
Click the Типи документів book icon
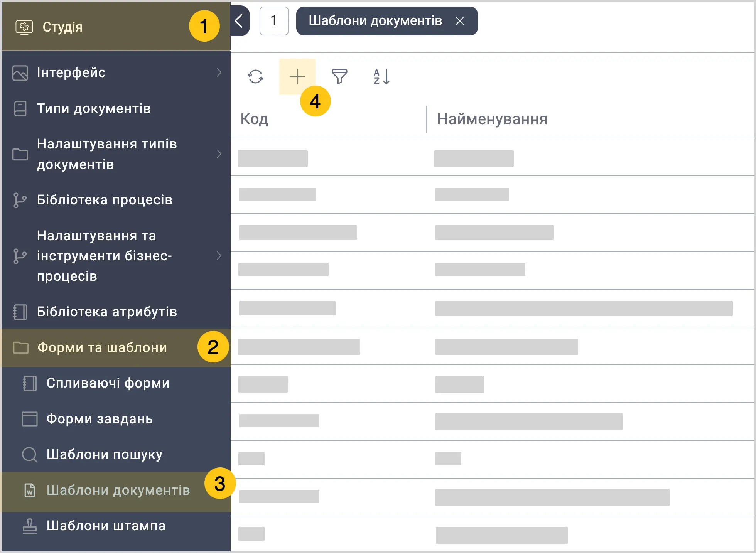[20, 109]
